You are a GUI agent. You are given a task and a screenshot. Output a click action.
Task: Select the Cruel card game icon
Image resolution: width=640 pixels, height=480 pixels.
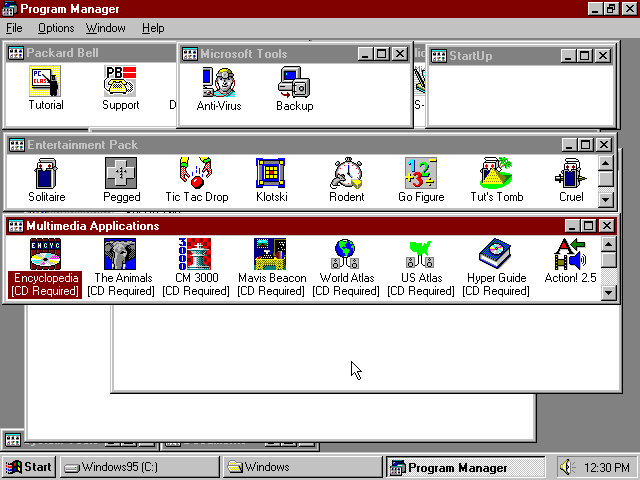point(571,173)
